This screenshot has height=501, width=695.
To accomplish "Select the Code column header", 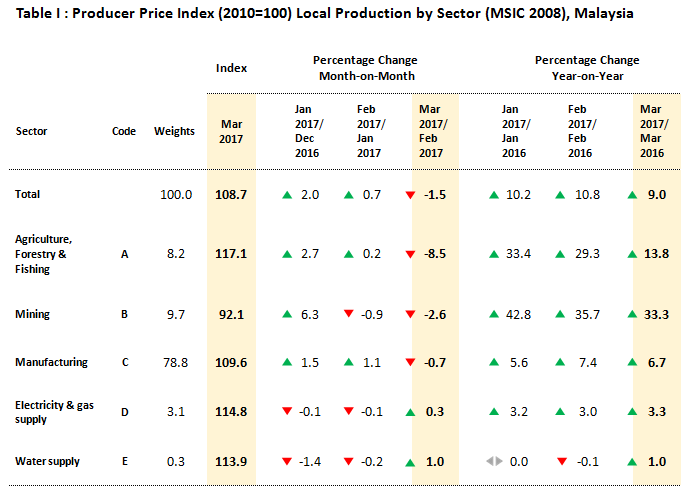I will pyautogui.click(x=124, y=131).
